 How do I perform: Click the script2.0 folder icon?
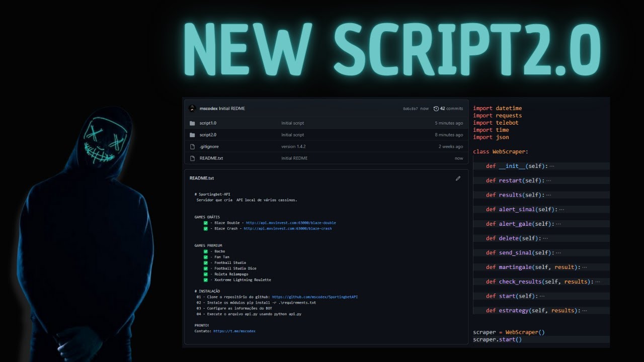[192, 135]
